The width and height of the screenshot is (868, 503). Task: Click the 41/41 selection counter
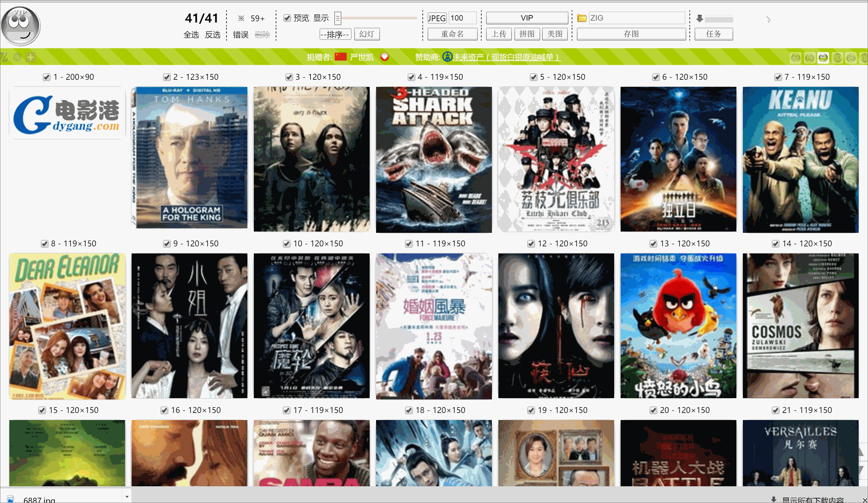[x=201, y=18]
